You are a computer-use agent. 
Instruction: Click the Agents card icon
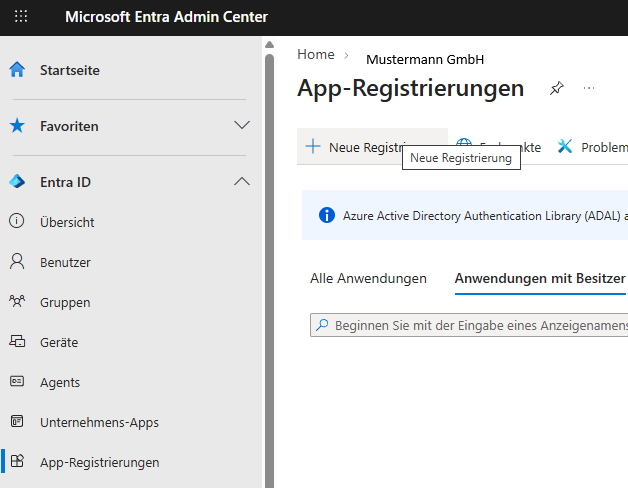[17, 381]
